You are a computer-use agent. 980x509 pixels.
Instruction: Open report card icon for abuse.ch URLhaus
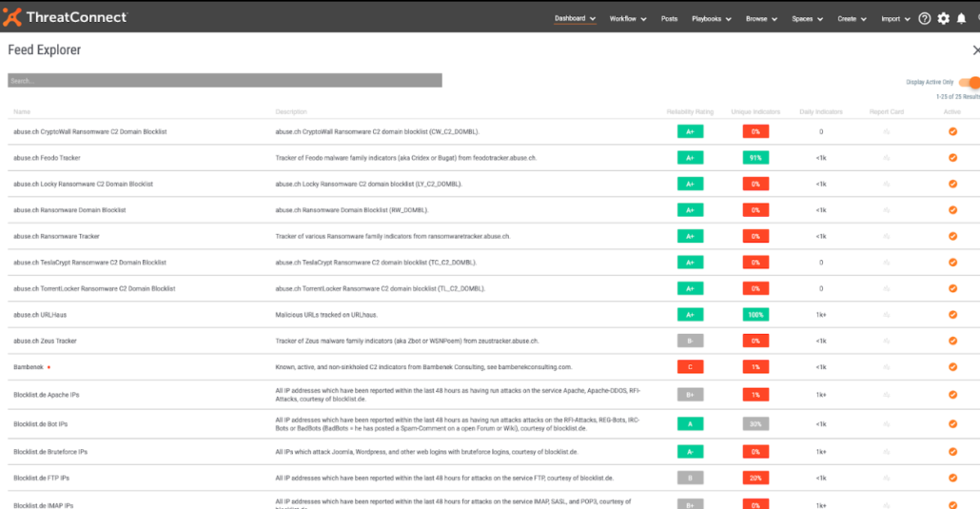tap(886, 315)
